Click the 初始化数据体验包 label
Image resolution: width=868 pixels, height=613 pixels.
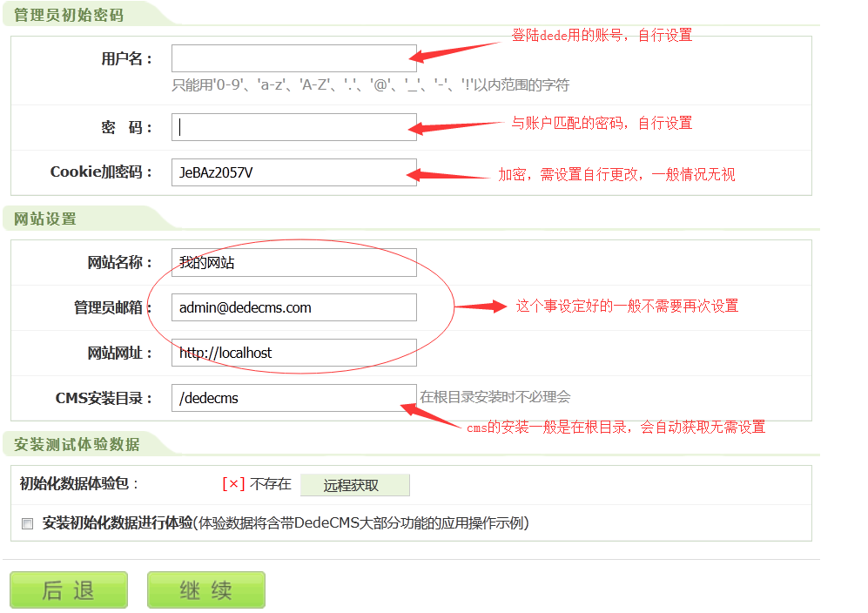[x=78, y=483]
